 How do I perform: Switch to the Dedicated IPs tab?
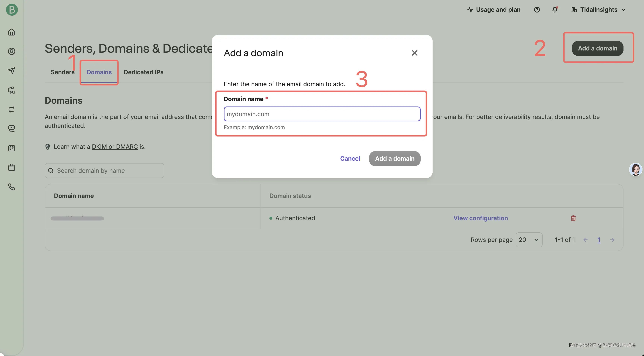(x=144, y=72)
